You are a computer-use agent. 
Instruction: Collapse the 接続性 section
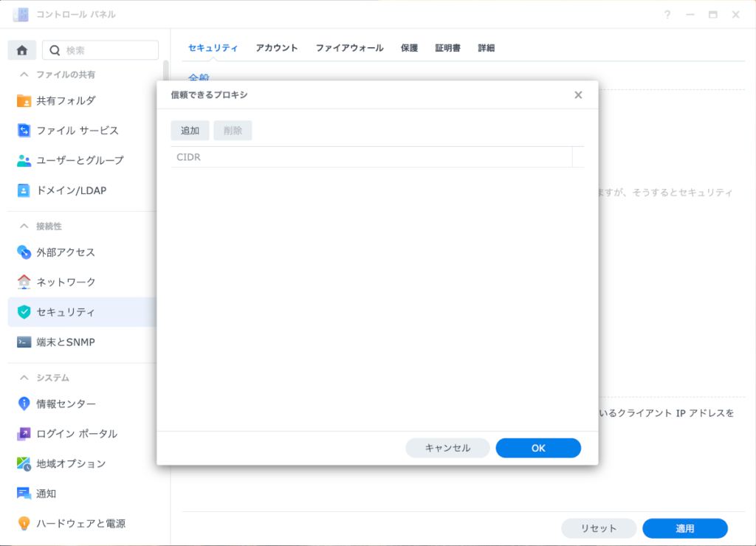24,226
